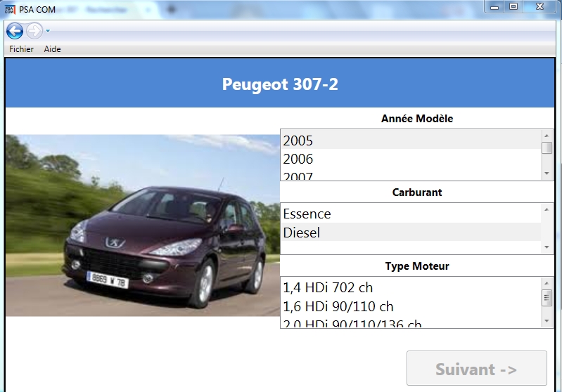Open the Fichier menu
The image size is (562, 392).
click(x=21, y=49)
